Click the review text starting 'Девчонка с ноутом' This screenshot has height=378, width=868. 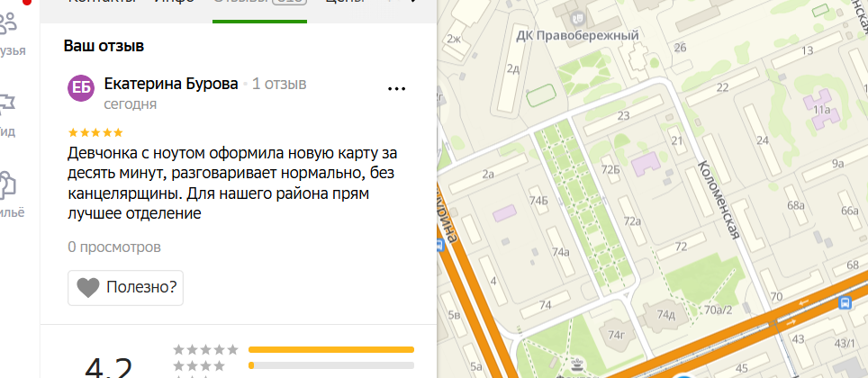click(x=232, y=183)
